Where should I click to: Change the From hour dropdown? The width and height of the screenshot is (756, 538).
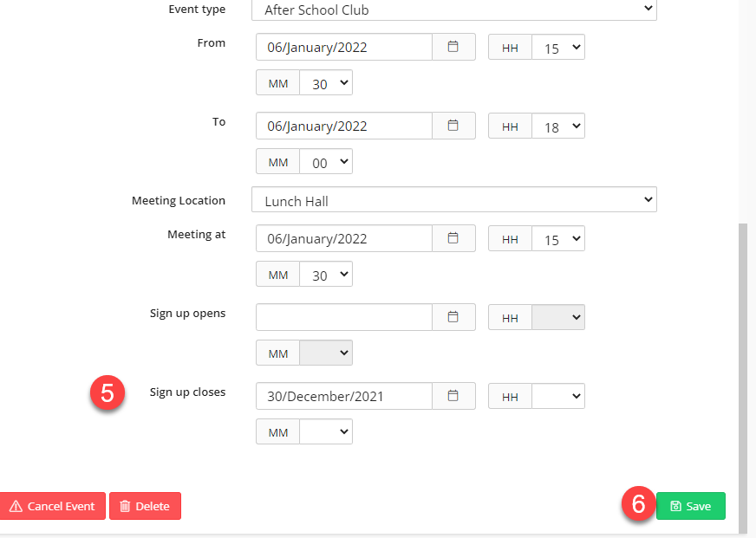[557, 48]
